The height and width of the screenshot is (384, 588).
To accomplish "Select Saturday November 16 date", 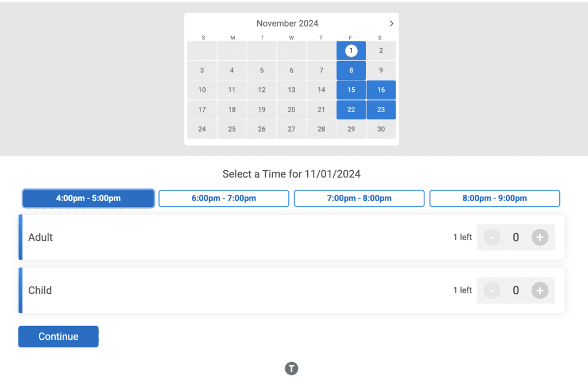I will [x=381, y=90].
